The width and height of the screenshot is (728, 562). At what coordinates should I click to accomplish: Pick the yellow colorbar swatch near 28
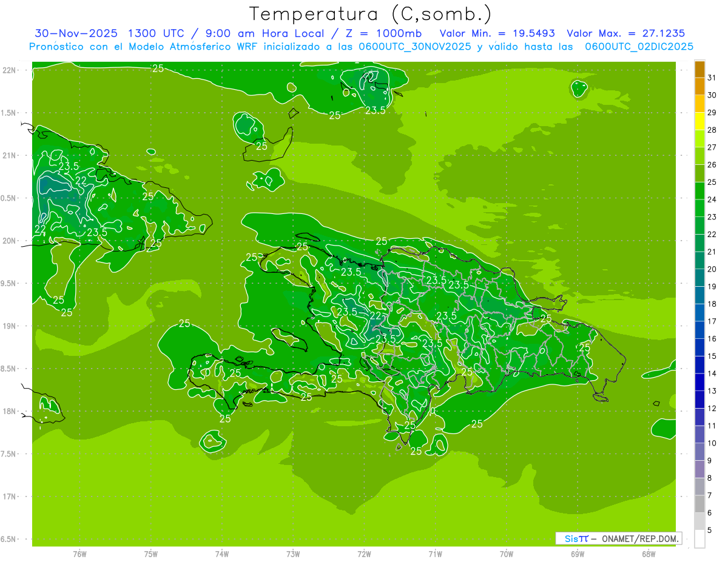pos(699,122)
